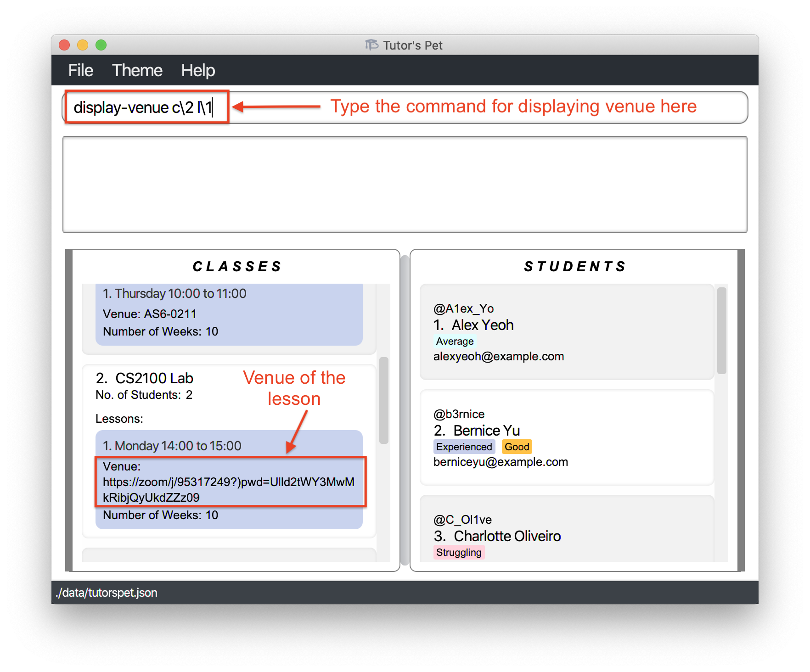Click the result display box

(x=405, y=185)
